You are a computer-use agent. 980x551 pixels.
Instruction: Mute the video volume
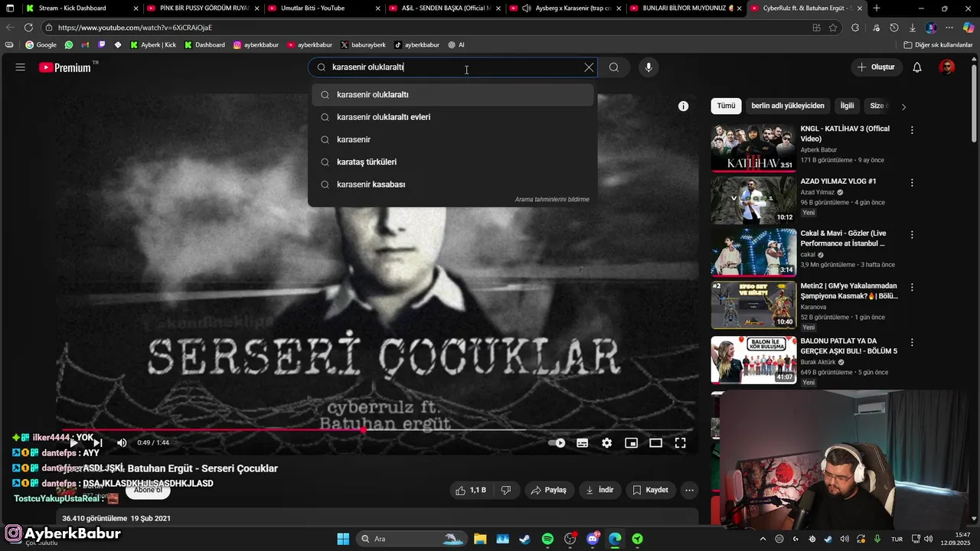pyautogui.click(x=122, y=442)
